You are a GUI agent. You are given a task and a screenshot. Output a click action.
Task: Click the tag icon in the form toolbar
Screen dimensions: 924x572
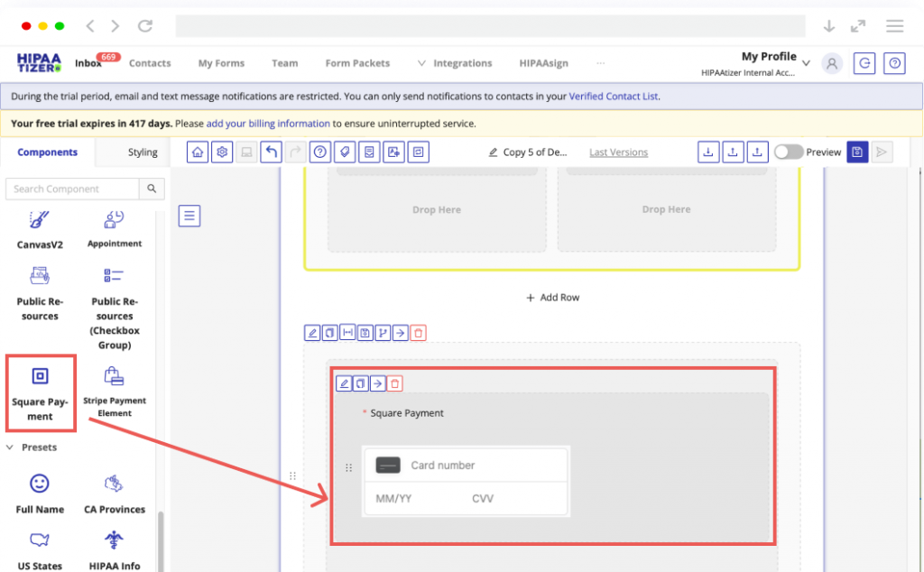345,152
